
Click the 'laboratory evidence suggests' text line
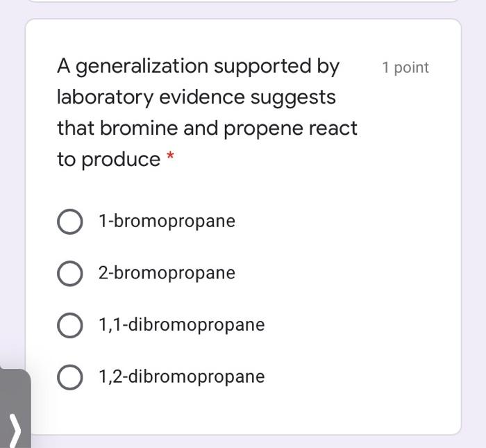click(196, 97)
